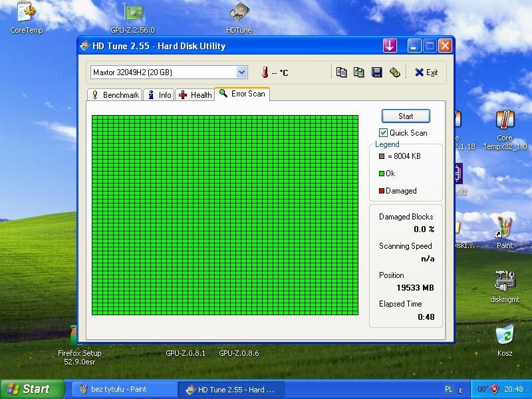Select the GPU-Z.0.8.1 desktop label
Screen dimensions: 532x399
(186, 353)
